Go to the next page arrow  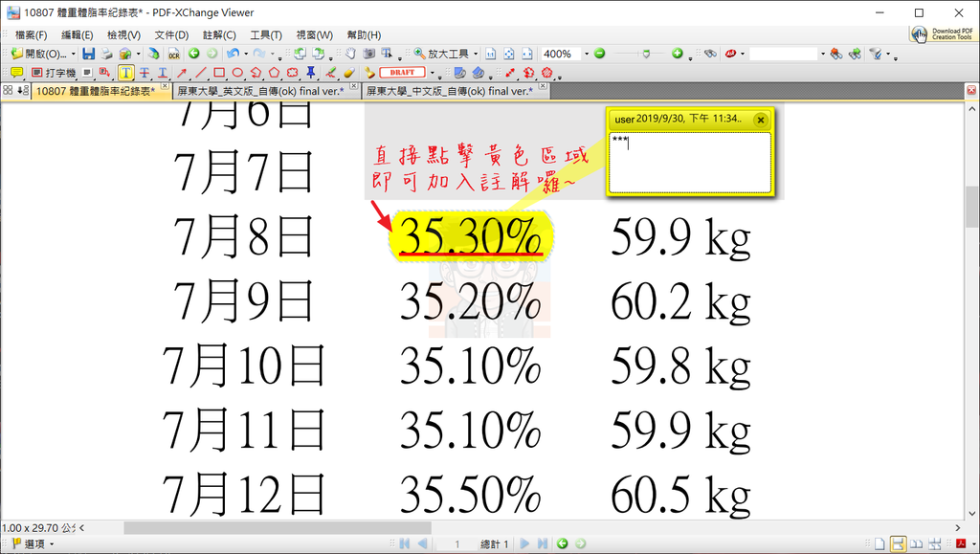click(524, 544)
